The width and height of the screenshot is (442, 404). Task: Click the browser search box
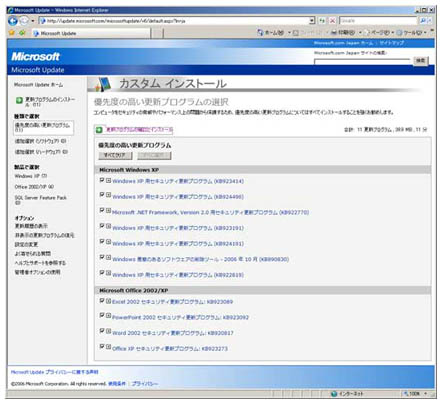[x=378, y=21]
